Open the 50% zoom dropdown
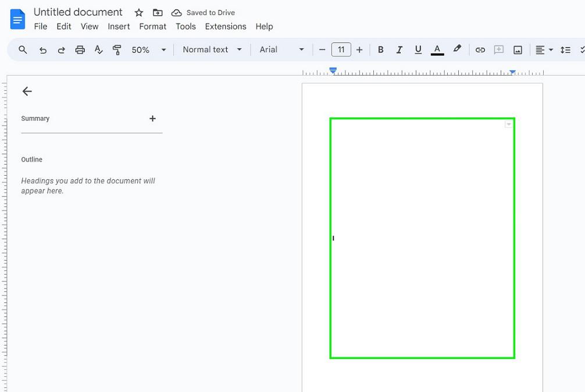 pos(148,49)
